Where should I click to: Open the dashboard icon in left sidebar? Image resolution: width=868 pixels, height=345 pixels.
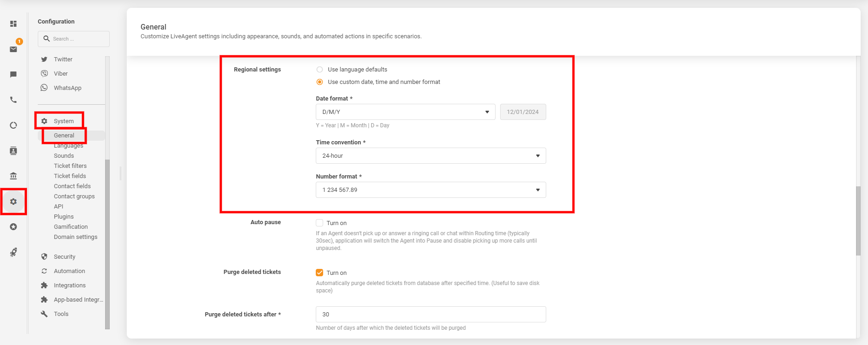click(x=13, y=24)
